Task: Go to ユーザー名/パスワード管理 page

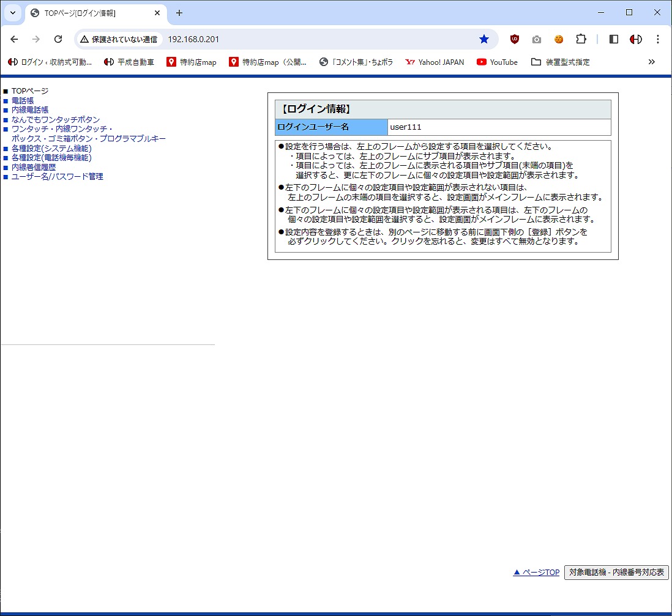Action: click(57, 177)
